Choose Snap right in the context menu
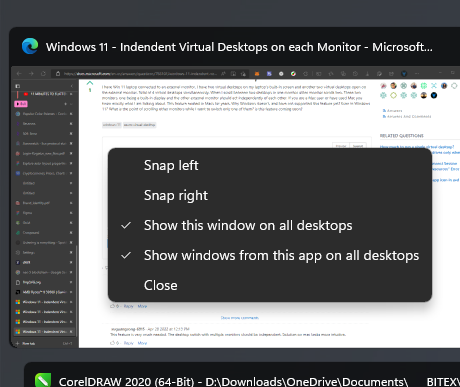Screen dimensions: 460x387 (x=270, y=195)
